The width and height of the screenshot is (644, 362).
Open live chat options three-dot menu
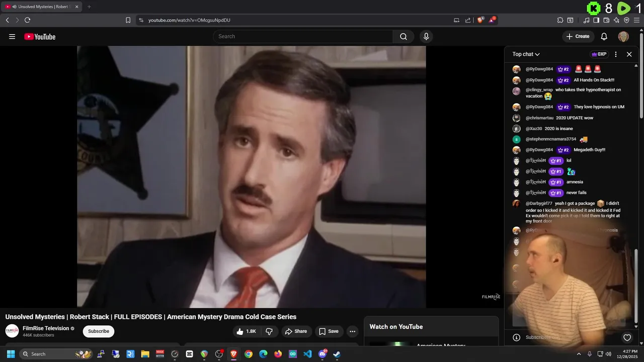tap(616, 54)
